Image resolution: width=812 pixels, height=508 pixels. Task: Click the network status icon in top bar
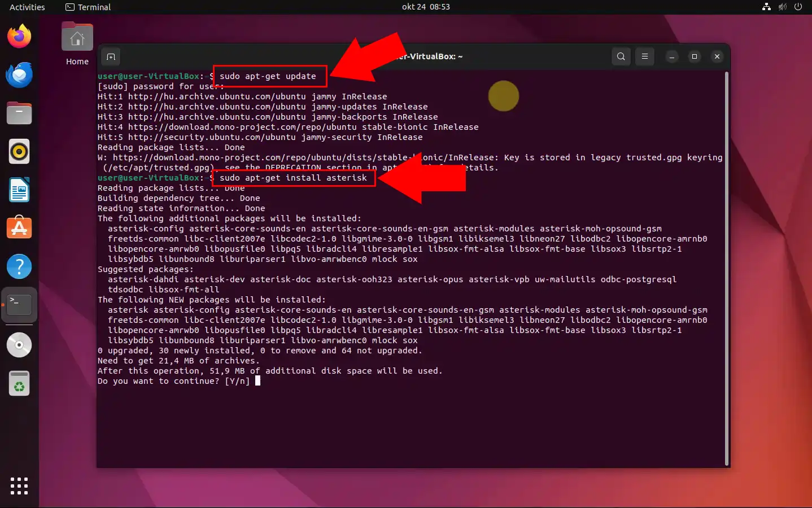point(766,7)
